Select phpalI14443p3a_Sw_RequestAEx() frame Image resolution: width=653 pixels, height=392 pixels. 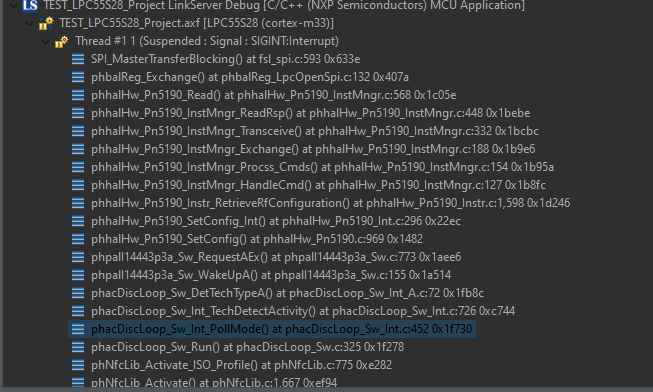[x=276, y=257]
